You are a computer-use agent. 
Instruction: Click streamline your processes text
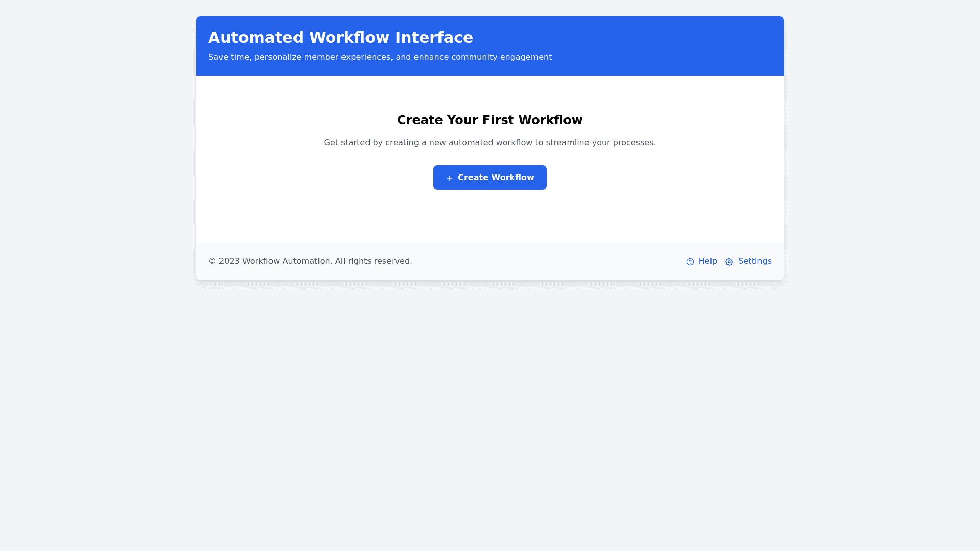pos(601,143)
